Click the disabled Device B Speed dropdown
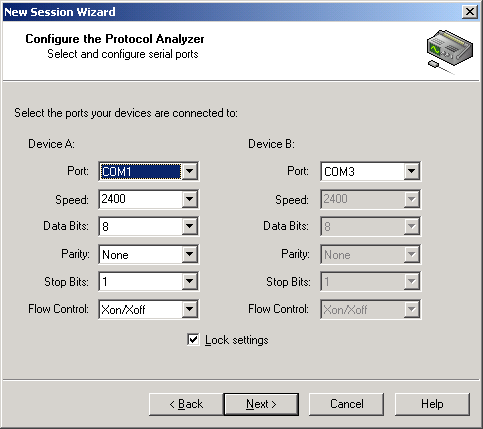The height and width of the screenshot is (429, 483). point(370,199)
